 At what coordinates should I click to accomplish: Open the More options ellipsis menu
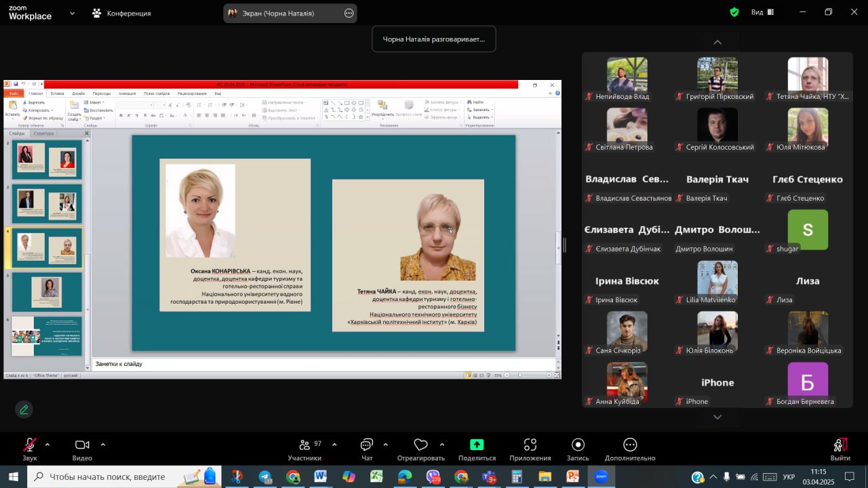(630, 445)
